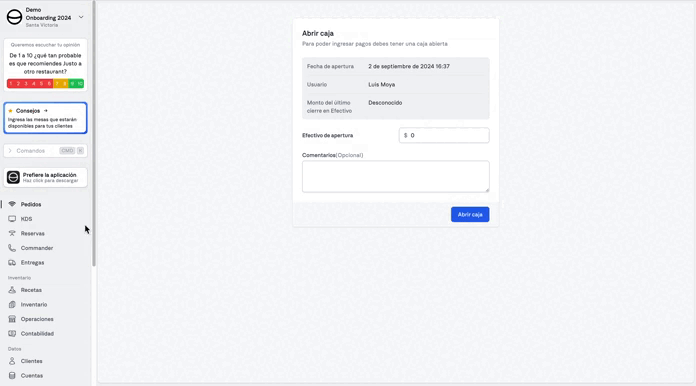Image resolution: width=696 pixels, height=386 pixels.
Task: Rate 10 on the recommendation scale
Action: 80,83
